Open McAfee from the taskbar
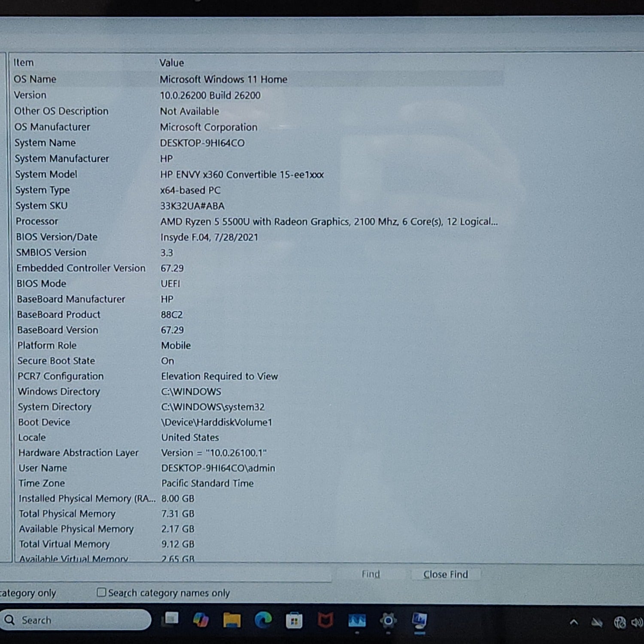This screenshot has width=644, height=644. (x=325, y=620)
